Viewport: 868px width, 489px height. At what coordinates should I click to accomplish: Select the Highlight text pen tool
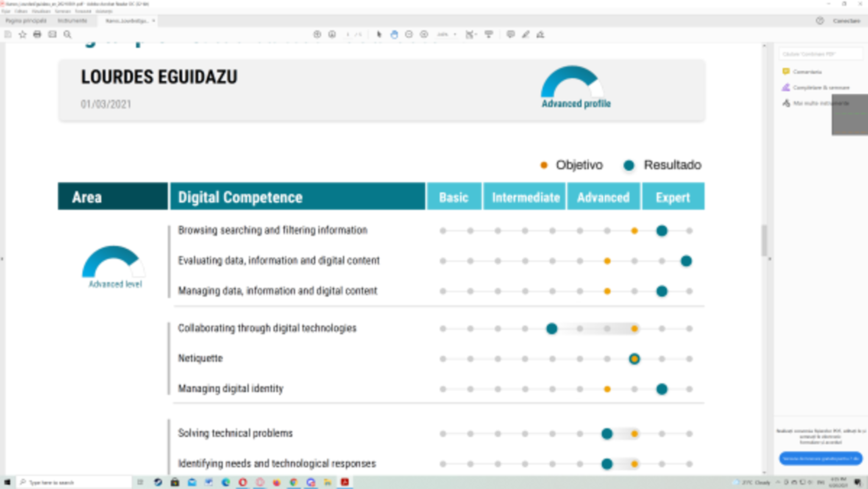click(526, 34)
